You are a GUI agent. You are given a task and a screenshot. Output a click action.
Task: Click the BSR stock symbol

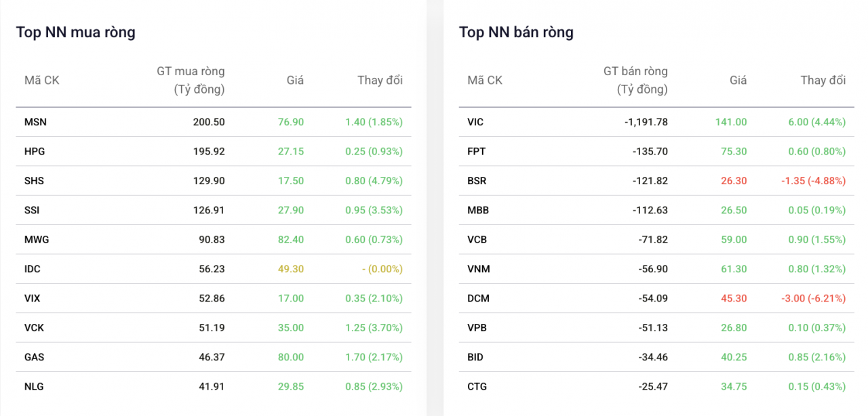pyautogui.click(x=477, y=181)
